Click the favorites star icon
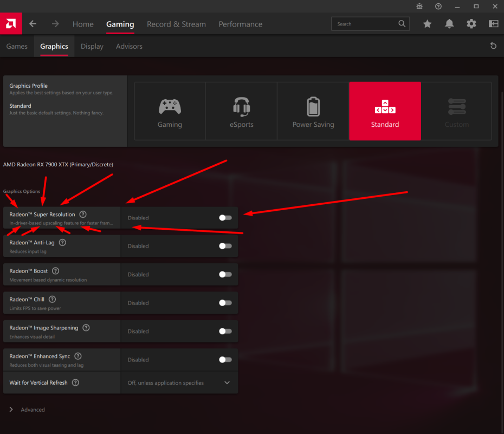Image resolution: width=504 pixels, height=434 pixels. (427, 24)
